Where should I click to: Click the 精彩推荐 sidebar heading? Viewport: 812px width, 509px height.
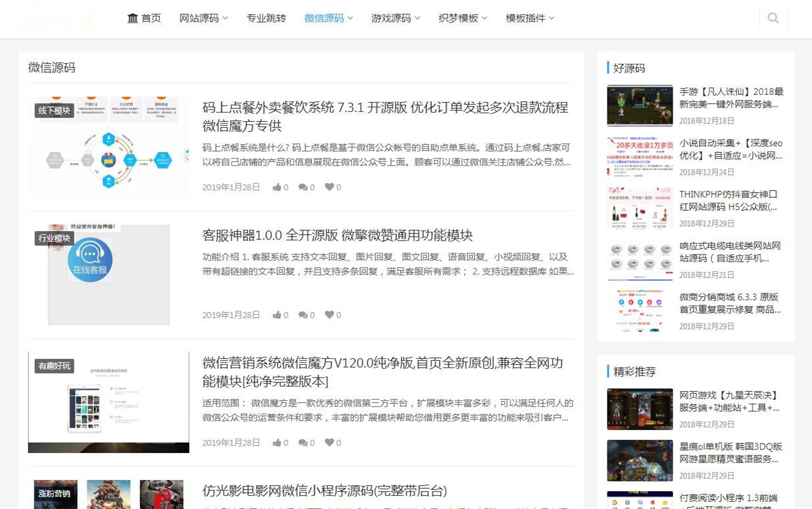point(635,371)
